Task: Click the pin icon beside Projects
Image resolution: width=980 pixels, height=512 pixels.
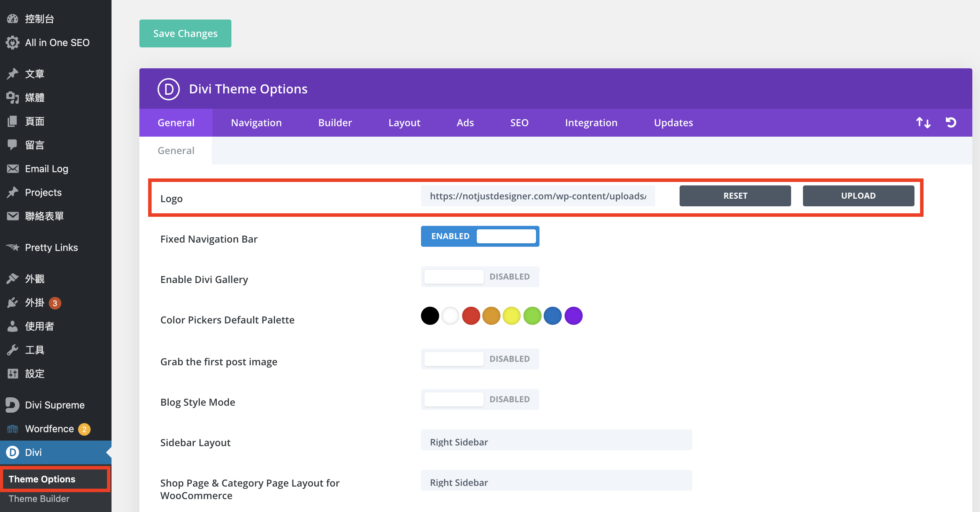Action: [x=12, y=193]
